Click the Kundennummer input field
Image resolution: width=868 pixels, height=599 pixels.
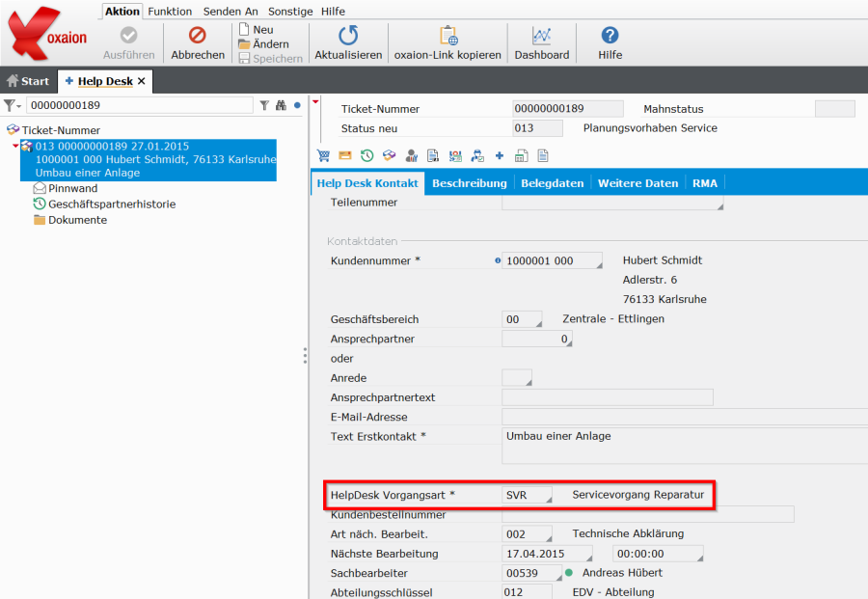[x=552, y=260]
